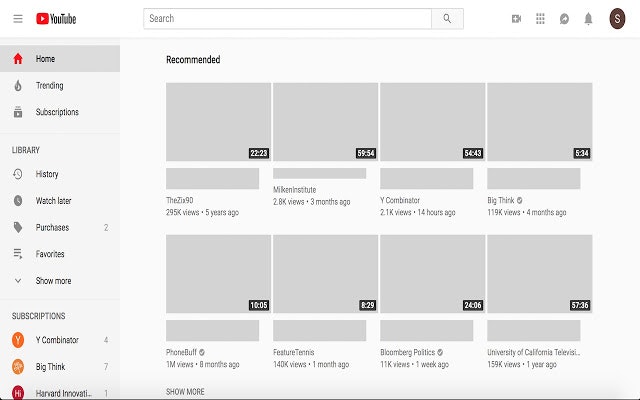640x400 pixels.
Task: Open Y Combinator channel under video
Action: coord(400,200)
